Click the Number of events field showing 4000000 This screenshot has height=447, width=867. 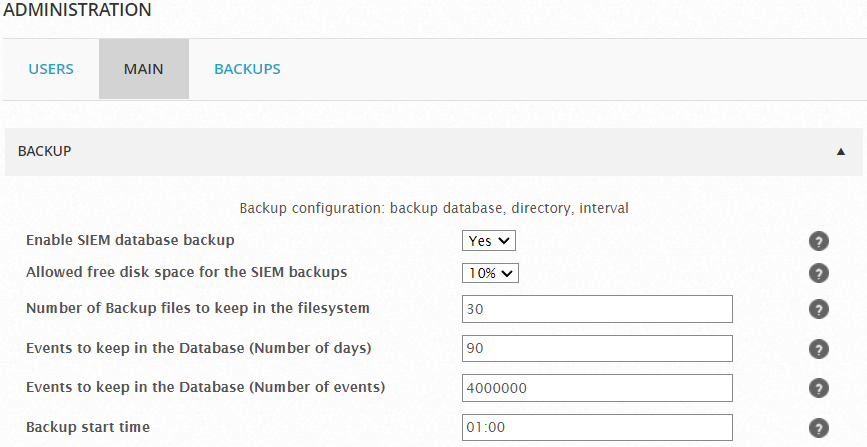point(597,388)
